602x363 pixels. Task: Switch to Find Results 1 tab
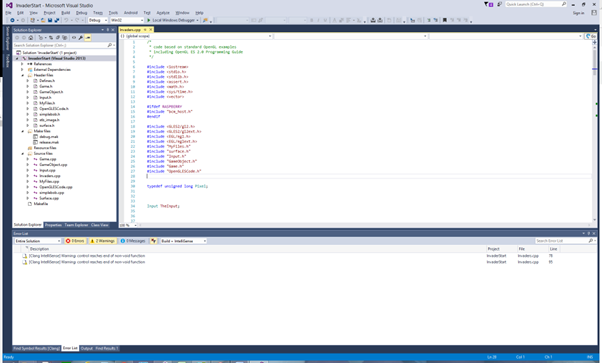pyautogui.click(x=107, y=348)
